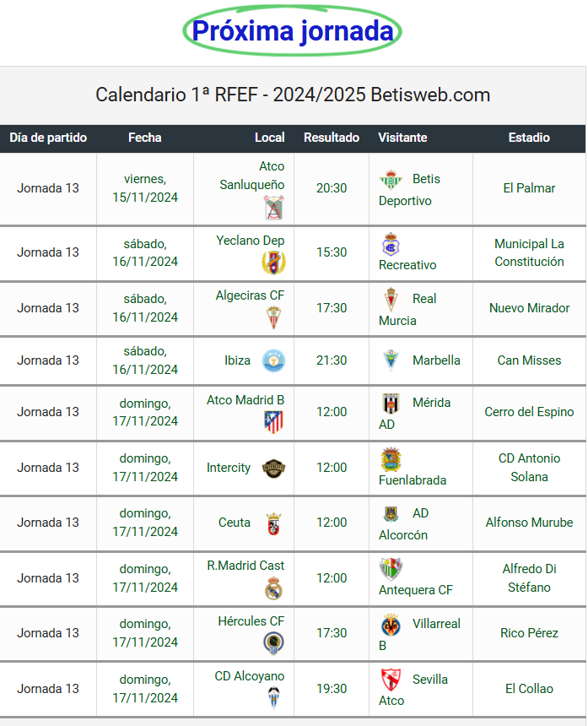Click the Atco Madrid B crest

point(274,422)
